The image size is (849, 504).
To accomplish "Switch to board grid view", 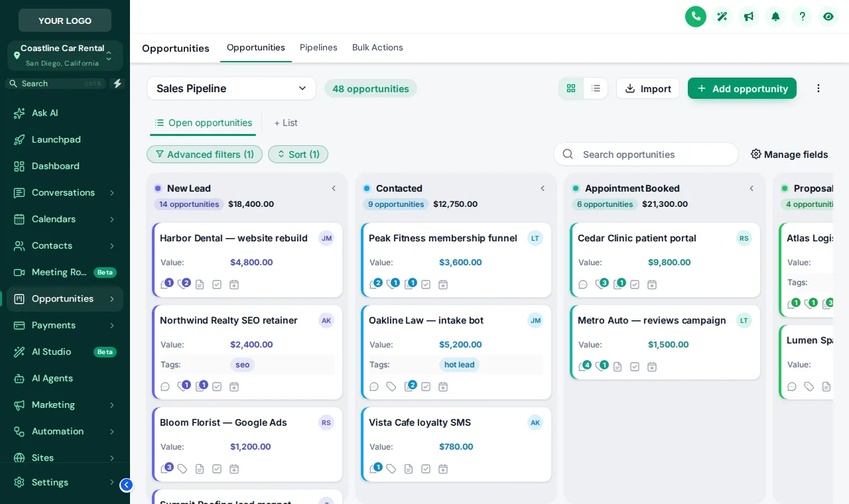I will click(x=571, y=88).
